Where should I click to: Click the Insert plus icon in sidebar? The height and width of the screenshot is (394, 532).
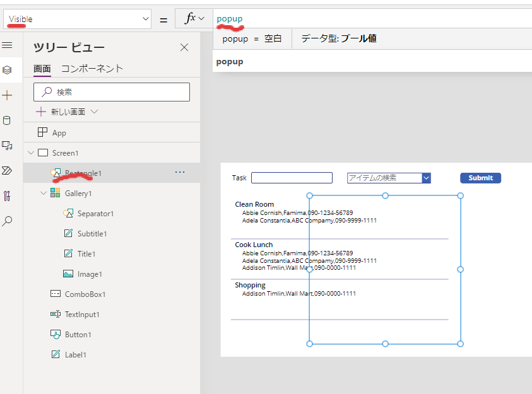click(7, 95)
